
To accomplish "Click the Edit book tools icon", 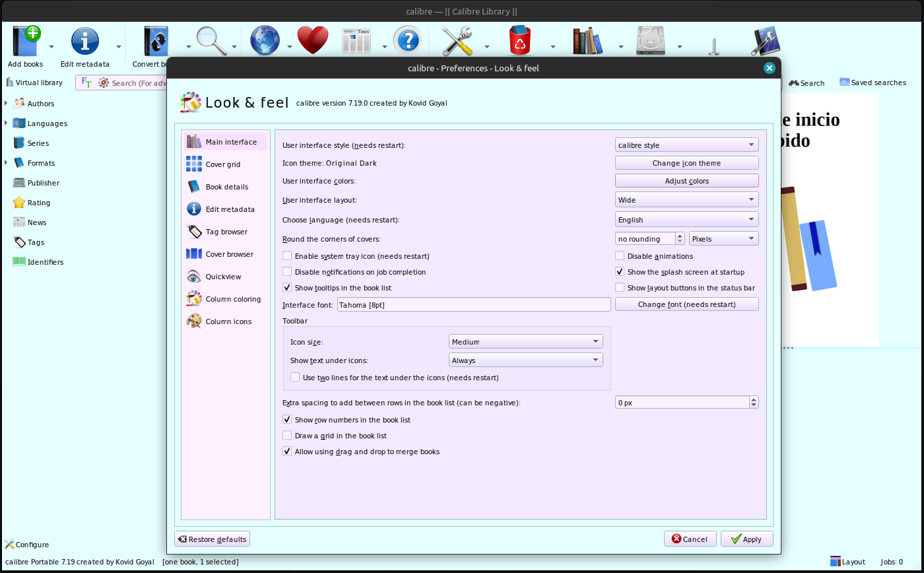I will (x=766, y=41).
